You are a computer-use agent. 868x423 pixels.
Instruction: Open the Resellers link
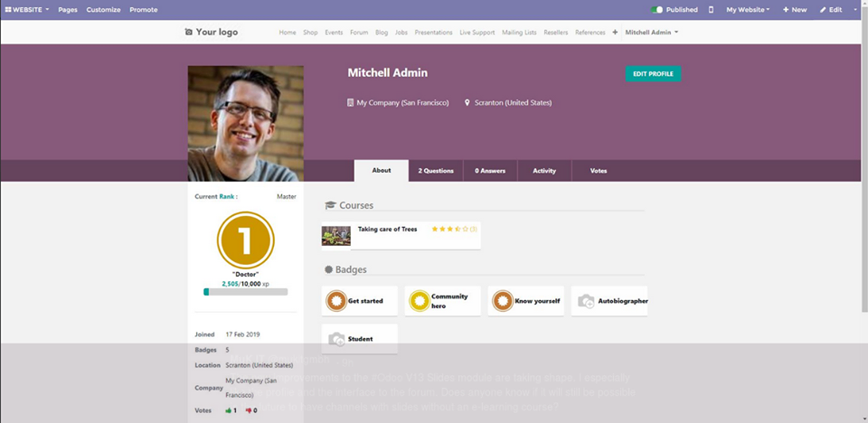tap(556, 33)
